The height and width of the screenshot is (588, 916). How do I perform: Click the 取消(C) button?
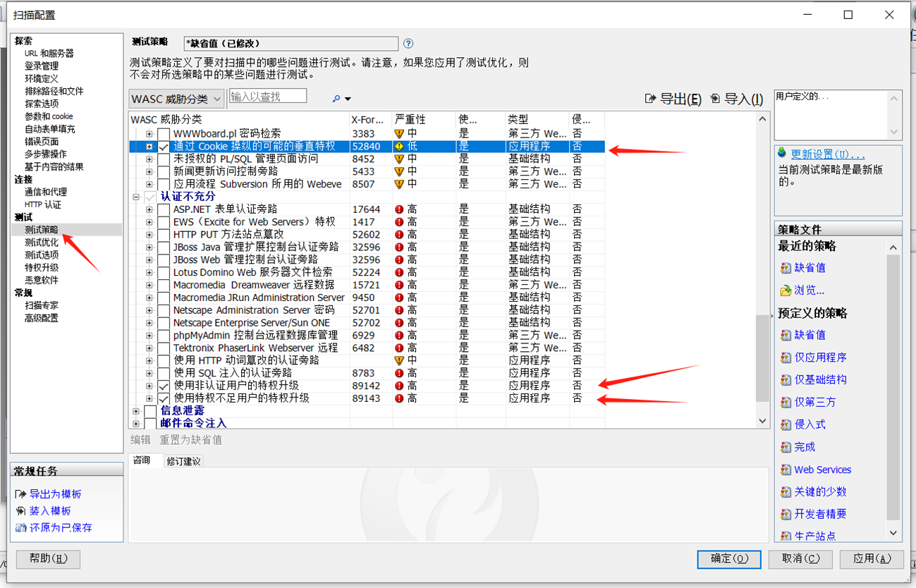point(801,558)
